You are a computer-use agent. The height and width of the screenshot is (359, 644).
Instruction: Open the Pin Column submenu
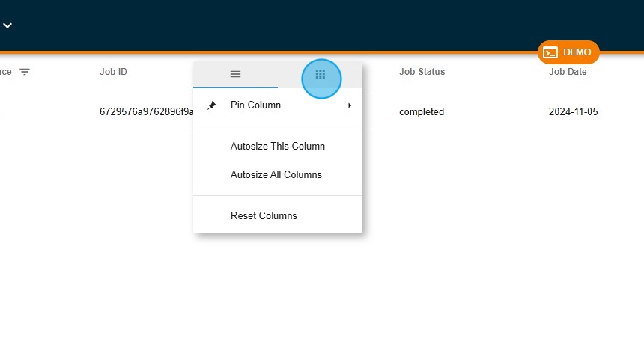pyautogui.click(x=255, y=105)
